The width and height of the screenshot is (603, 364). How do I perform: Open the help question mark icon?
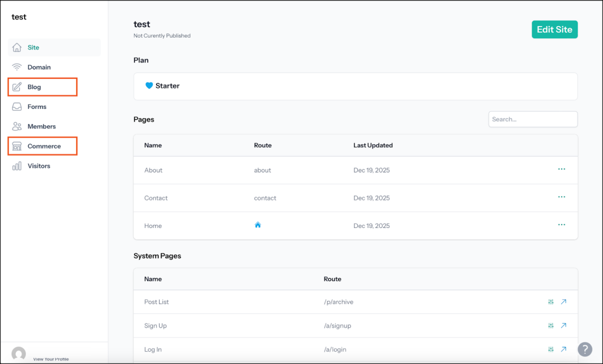(584, 349)
